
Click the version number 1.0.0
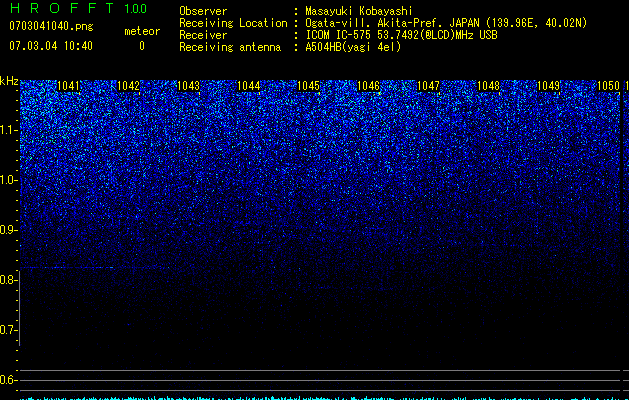136,9
